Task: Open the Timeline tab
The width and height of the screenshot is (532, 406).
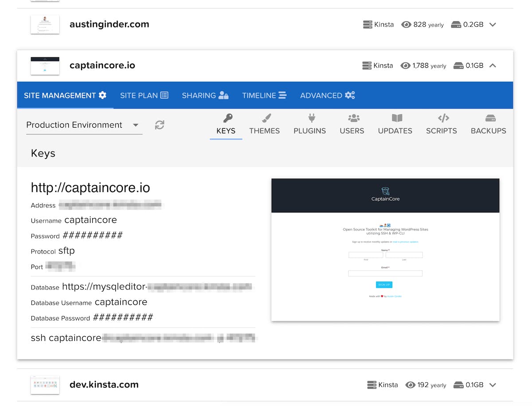Action: [264, 95]
